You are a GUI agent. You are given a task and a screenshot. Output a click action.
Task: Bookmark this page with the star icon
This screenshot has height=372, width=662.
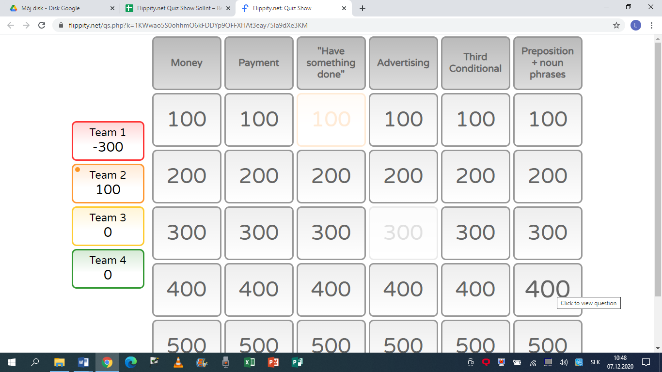point(616,25)
